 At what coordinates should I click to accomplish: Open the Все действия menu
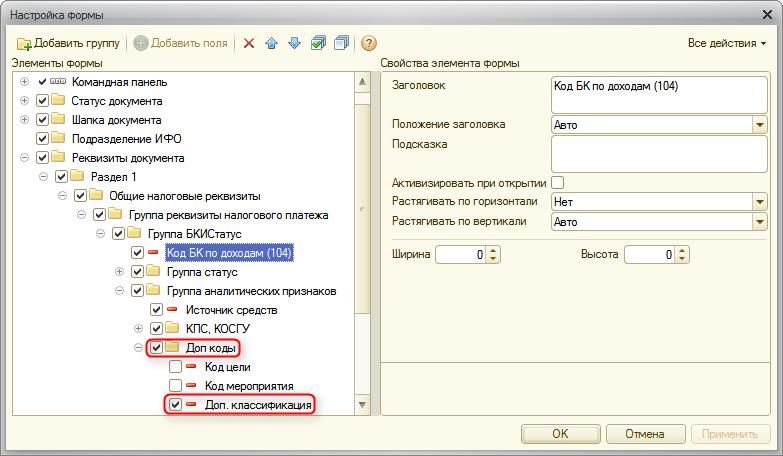(x=727, y=43)
